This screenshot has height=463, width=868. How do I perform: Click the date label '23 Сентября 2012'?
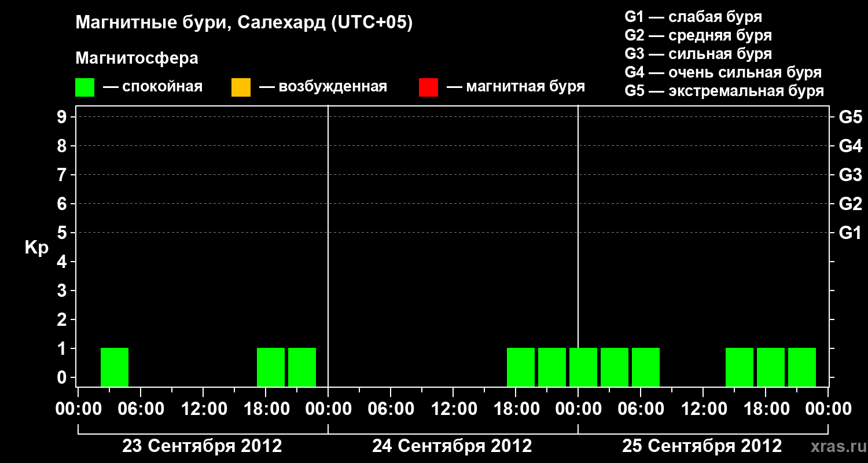coord(202,446)
